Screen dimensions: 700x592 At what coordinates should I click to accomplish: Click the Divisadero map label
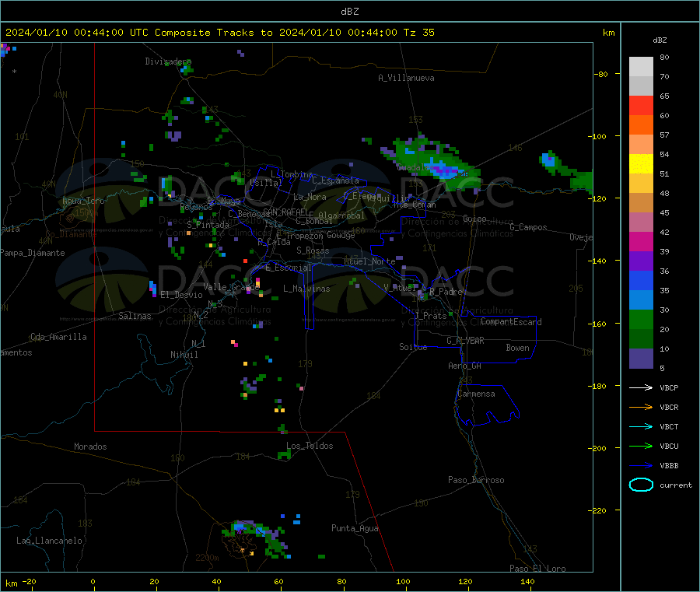[x=168, y=61]
